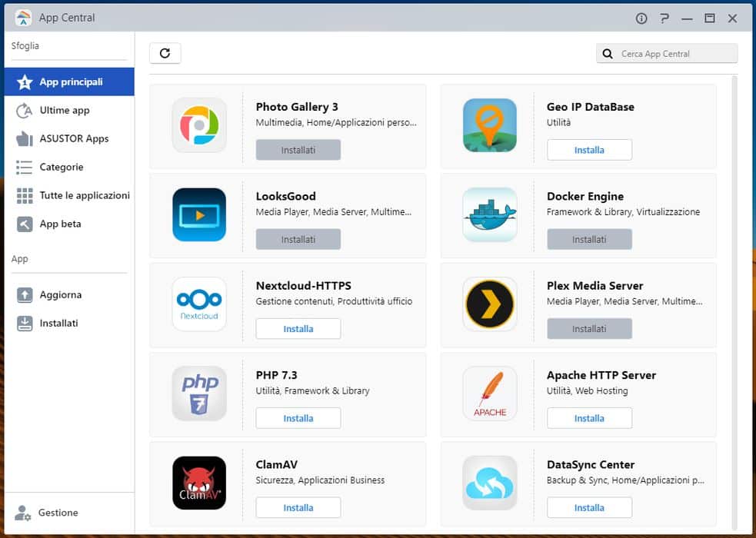Click the Apache feather icon
This screenshot has height=538, width=756.
(x=490, y=393)
